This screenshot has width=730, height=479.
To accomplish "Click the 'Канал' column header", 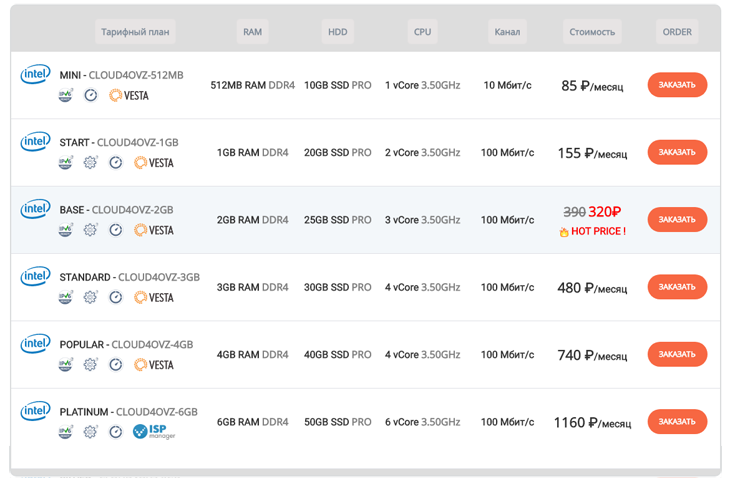I will tap(507, 32).
